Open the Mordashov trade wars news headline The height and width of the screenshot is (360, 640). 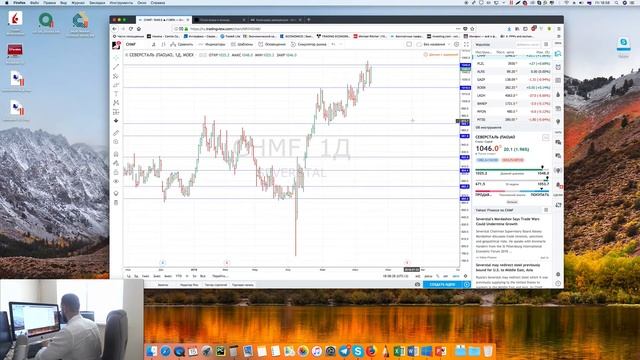click(507, 222)
